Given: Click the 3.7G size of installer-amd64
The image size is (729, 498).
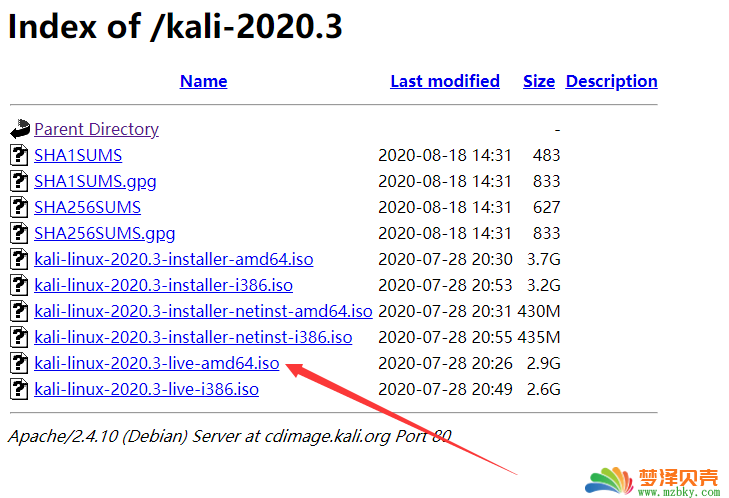Looking at the screenshot, I should tap(543, 259).
